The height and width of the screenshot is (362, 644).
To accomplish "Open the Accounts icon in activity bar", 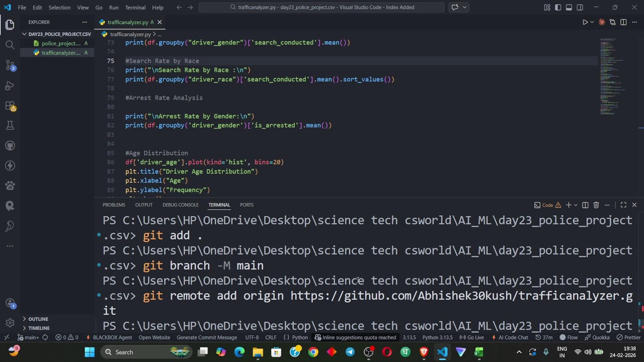I will (10, 303).
